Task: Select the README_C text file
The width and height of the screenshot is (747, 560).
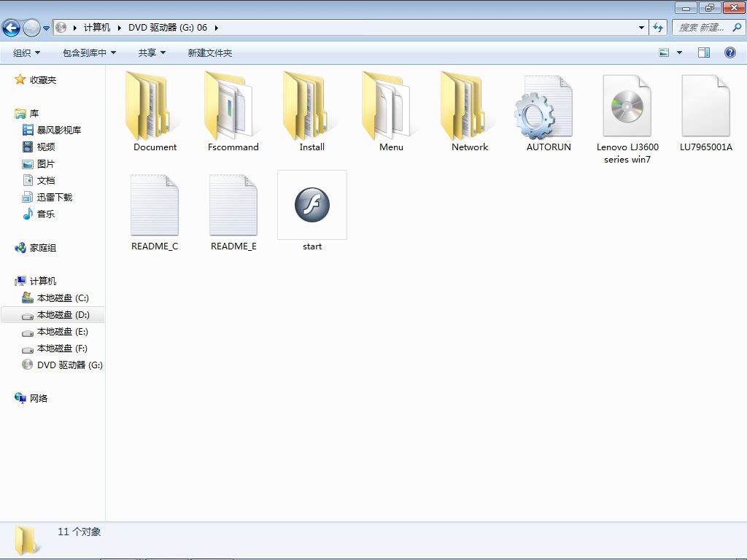Action: tap(155, 212)
